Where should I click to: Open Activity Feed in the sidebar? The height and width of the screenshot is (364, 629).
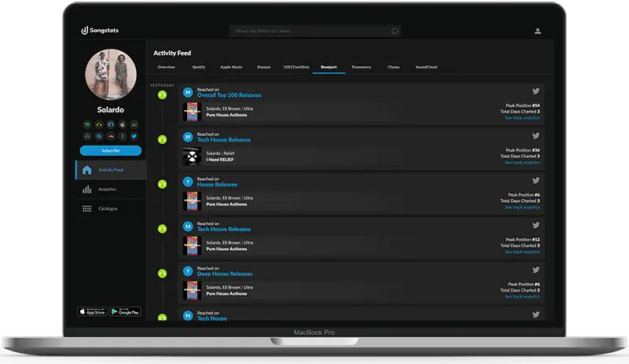click(111, 170)
